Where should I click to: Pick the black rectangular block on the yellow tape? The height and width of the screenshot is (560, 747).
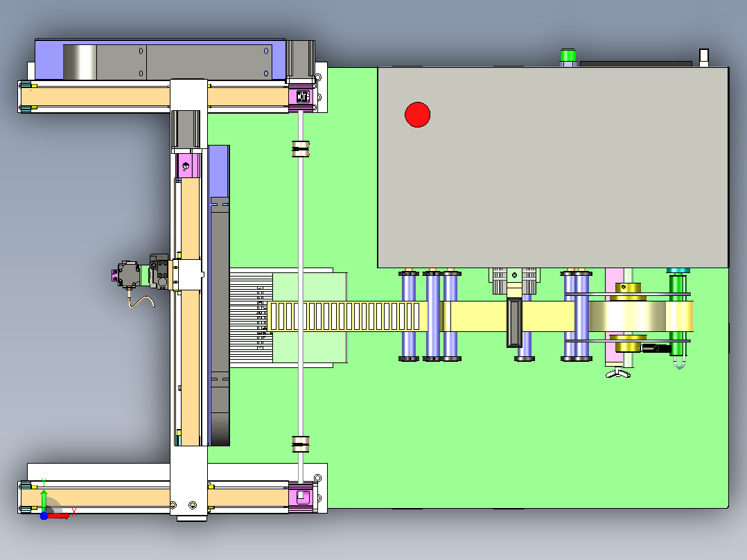click(x=514, y=322)
